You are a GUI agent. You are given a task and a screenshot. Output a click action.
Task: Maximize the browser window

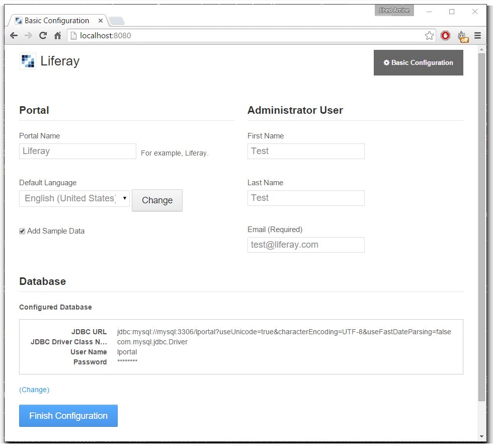[x=452, y=12]
